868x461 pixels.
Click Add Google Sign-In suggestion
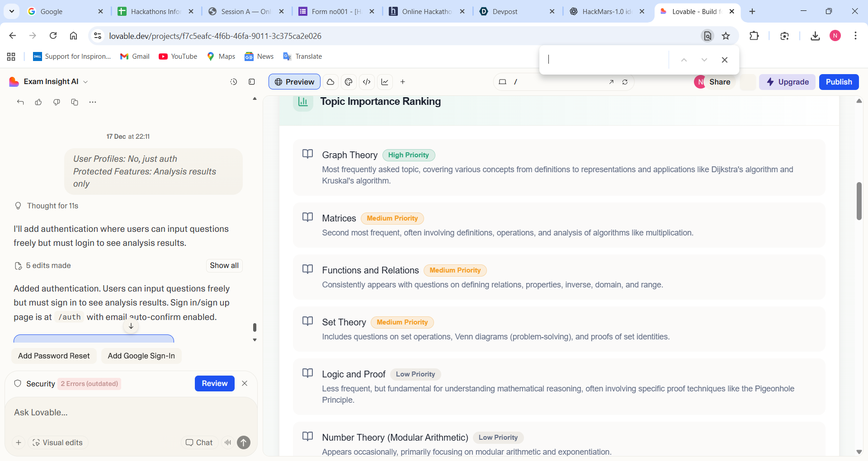coord(141,356)
